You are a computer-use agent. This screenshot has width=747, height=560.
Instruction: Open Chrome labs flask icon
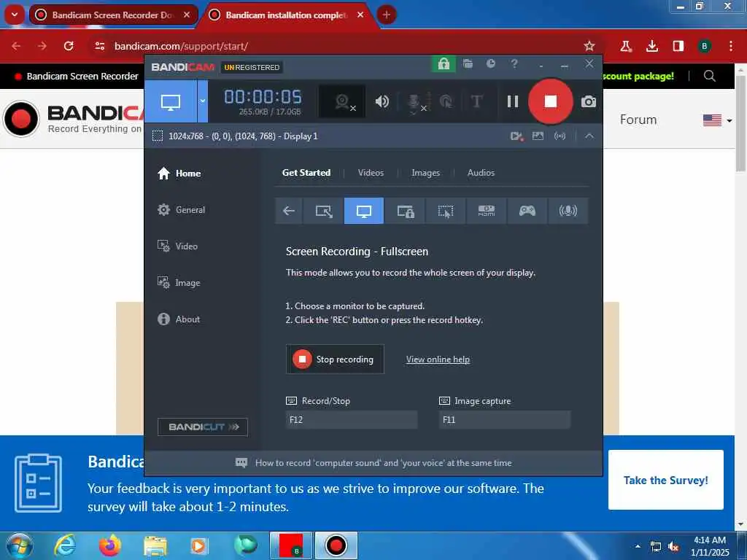(x=625, y=46)
